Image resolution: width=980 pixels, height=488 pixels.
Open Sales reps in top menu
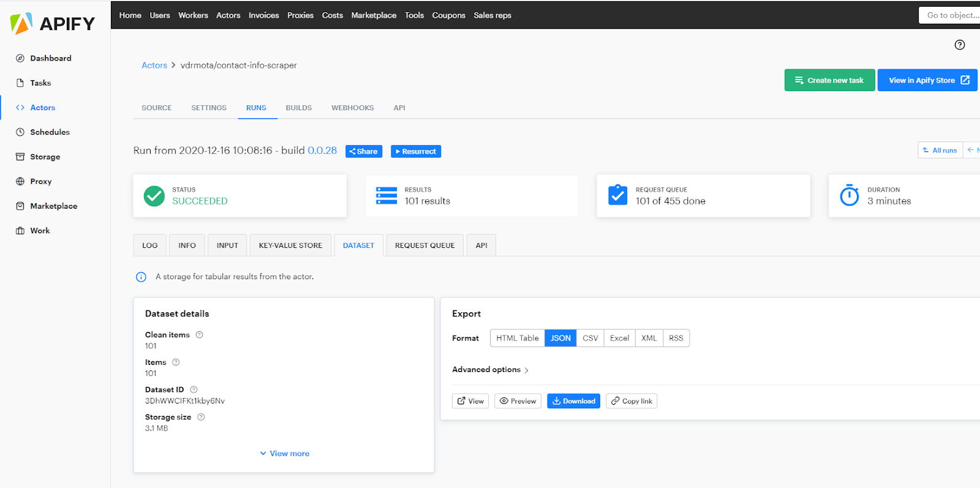tap(492, 15)
